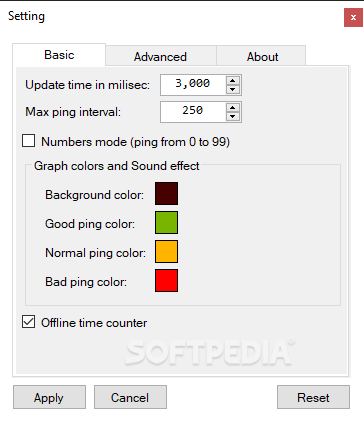Switch to the Basic tab

[x=59, y=55]
